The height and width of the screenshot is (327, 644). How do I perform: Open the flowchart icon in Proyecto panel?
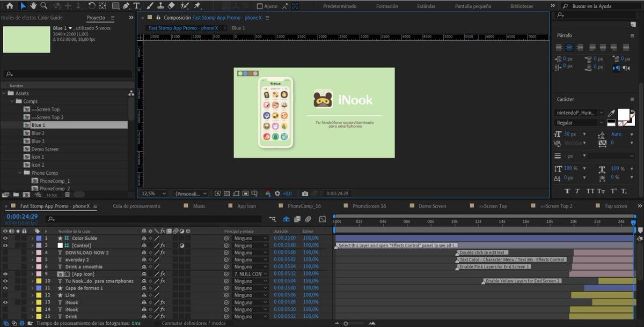click(131, 93)
